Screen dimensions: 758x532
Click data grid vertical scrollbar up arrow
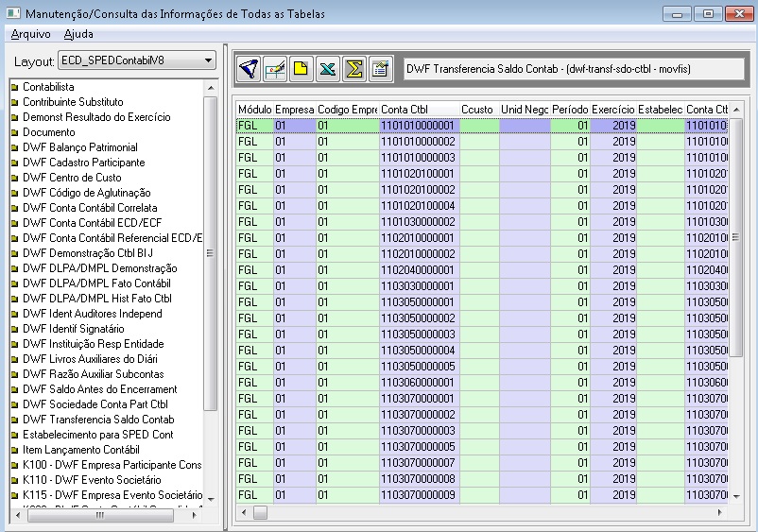point(736,111)
